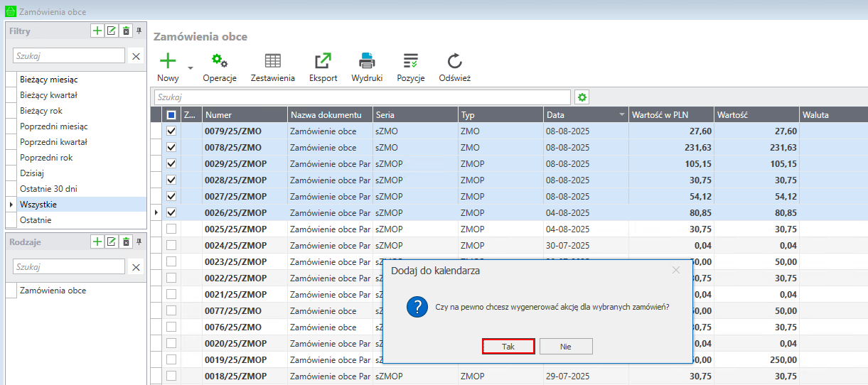
Task: Click green gear beside table search
Action: coord(582,97)
